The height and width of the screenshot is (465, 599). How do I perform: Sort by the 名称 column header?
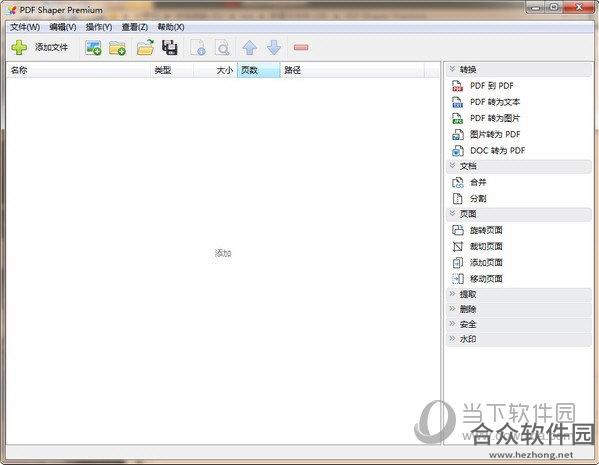78,70
